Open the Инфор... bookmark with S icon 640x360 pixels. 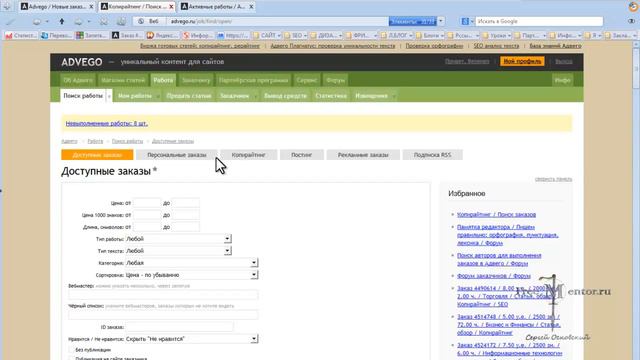pyautogui.click(x=198, y=36)
